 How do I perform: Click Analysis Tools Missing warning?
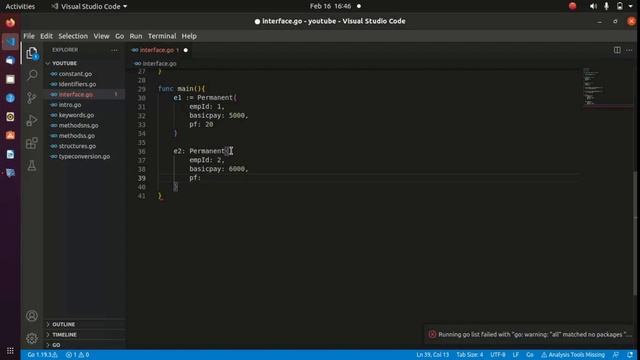[x=573, y=355]
